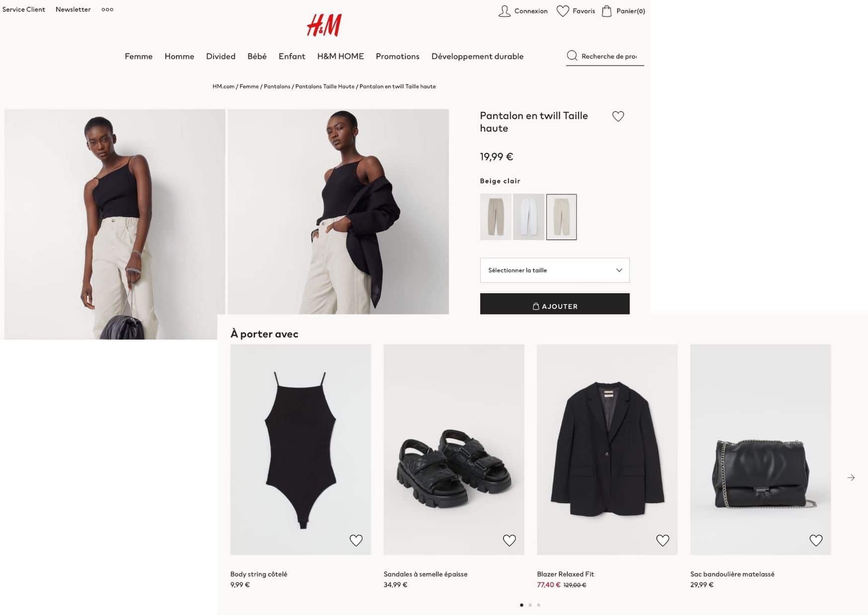Viewport: 868px width, 616px height.
Task: Click the carousel next arrow
Action: [851, 477]
